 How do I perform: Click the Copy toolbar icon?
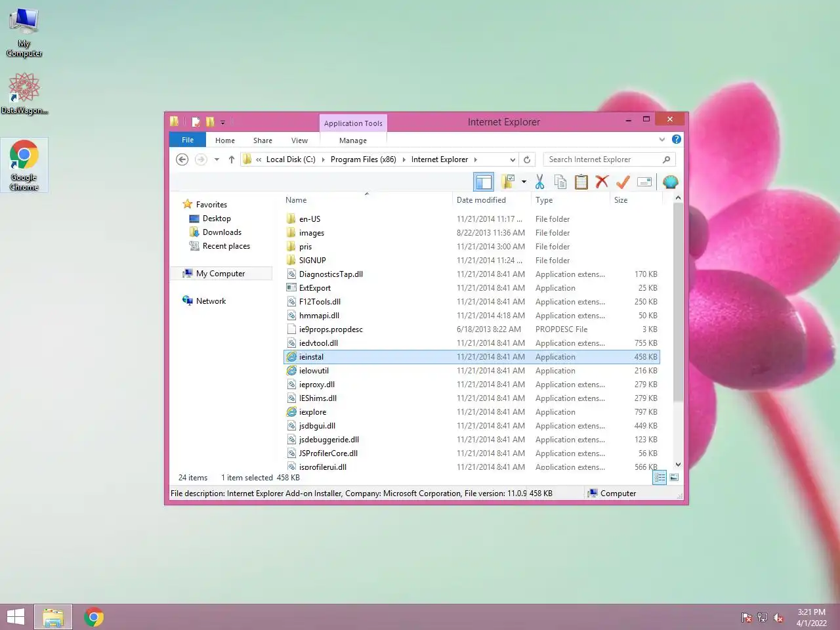click(x=560, y=182)
